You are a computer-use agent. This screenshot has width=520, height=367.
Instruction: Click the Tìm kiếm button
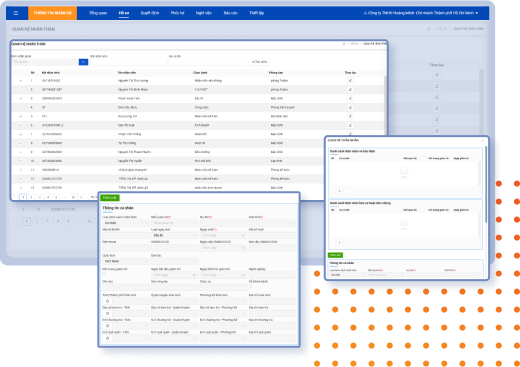click(259, 62)
